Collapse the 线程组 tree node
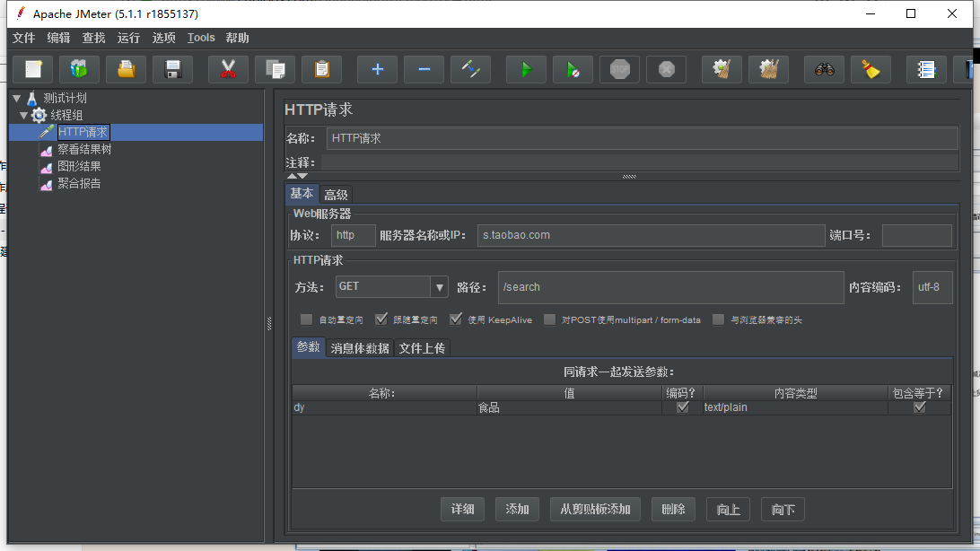Viewport: 980px width, 551px height. pyautogui.click(x=23, y=115)
